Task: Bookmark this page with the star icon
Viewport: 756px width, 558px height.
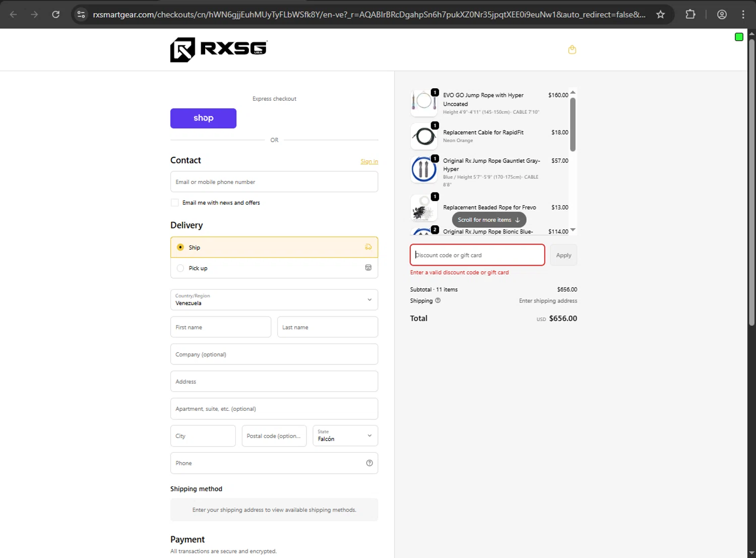Action: coord(660,15)
